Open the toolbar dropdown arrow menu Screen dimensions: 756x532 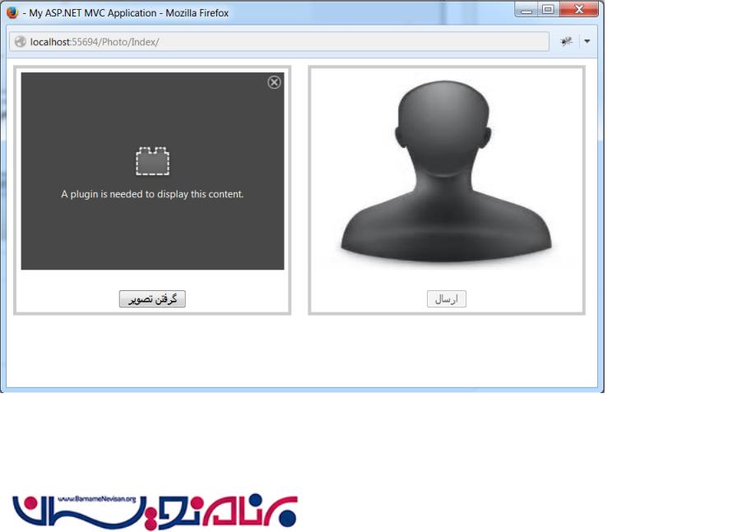click(x=587, y=41)
